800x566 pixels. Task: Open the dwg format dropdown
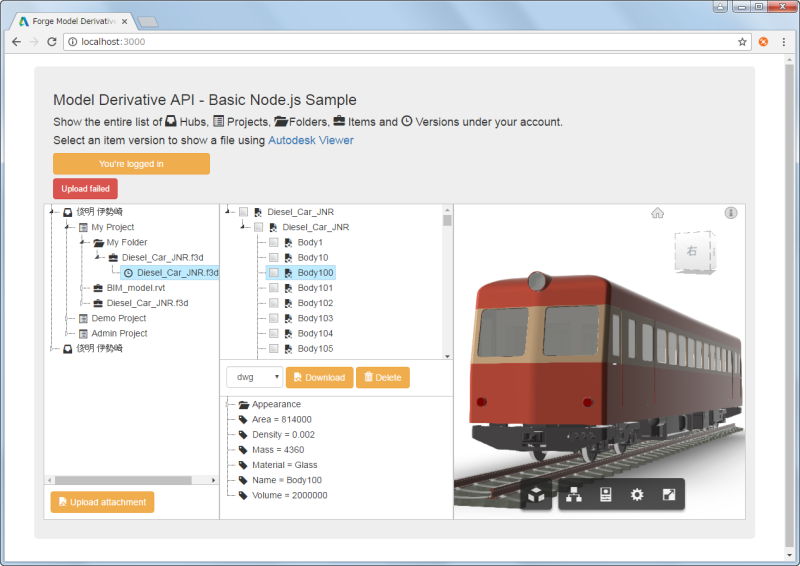(x=254, y=377)
